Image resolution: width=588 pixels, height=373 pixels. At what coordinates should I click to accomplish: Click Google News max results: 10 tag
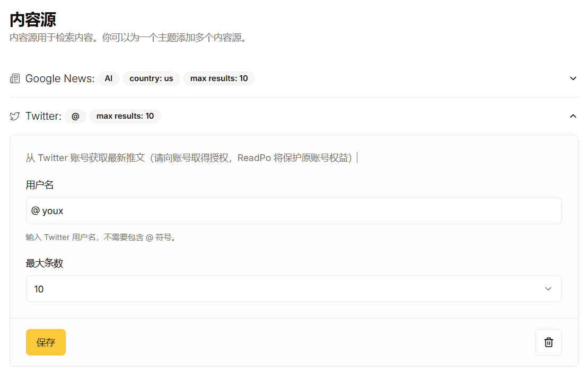[219, 78]
